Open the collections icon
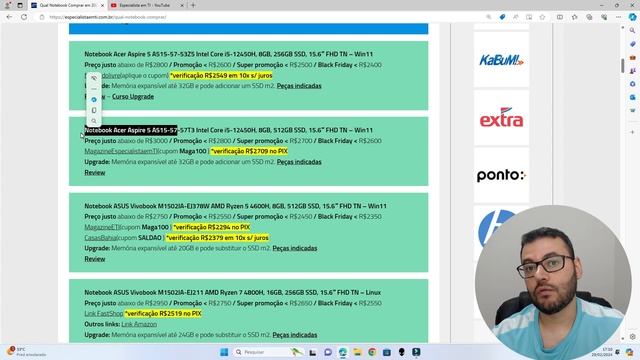The width and height of the screenshot is (640, 360). (x=589, y=17)
